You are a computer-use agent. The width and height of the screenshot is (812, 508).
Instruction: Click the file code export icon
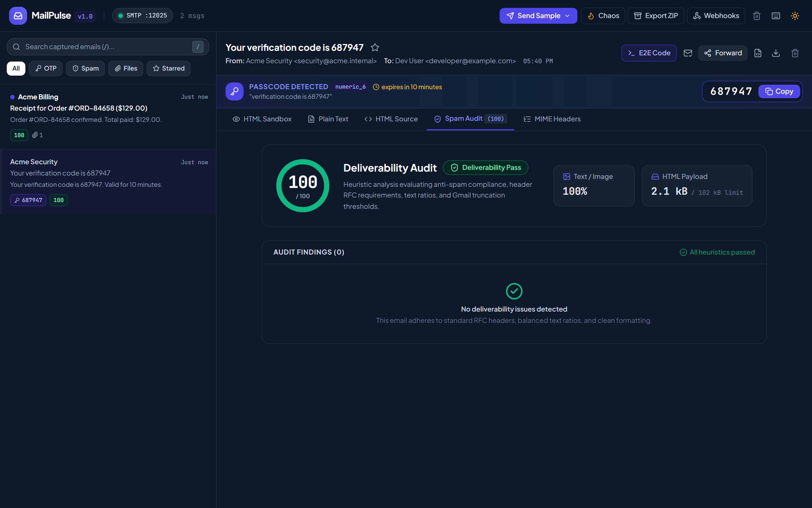pos(758,53)
